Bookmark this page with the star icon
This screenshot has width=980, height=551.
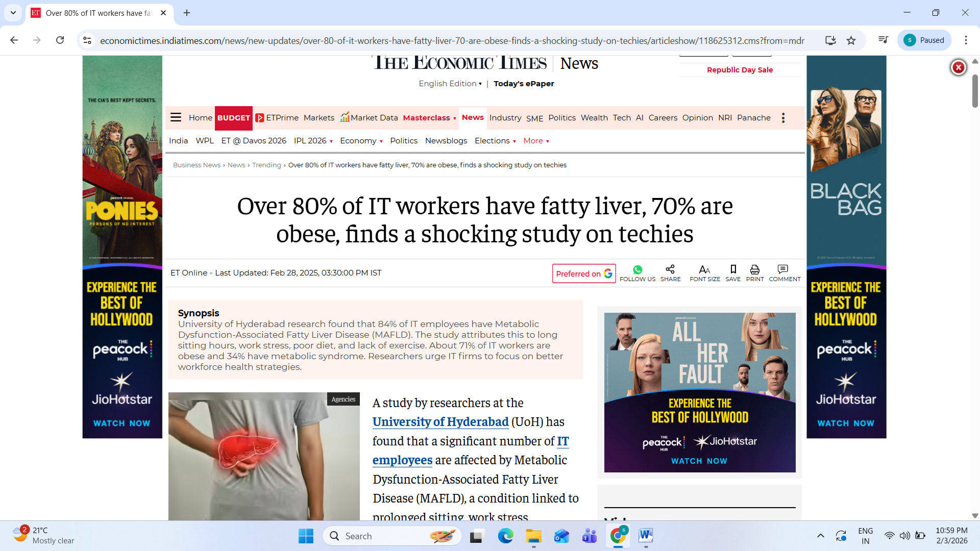coord(851,40)
